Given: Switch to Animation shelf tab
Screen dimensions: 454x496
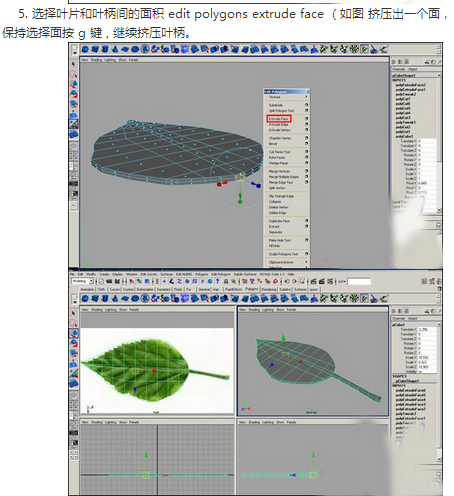Looking at the screenshot, I should [x=87, y=289].
